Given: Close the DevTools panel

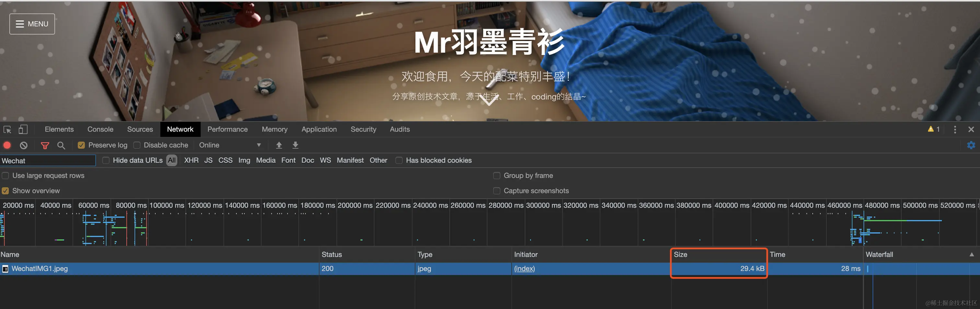Looking at the screenshot, I should (x=971, y=129).
